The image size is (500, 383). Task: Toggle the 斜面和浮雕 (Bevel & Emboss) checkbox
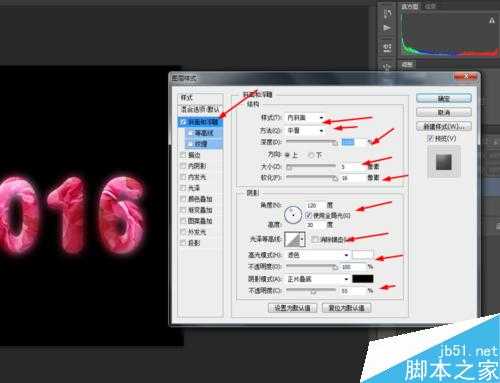point(183,122)
